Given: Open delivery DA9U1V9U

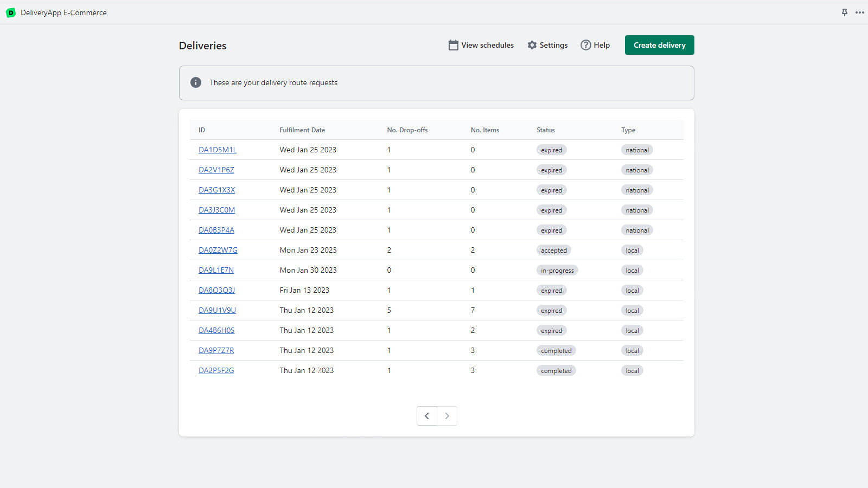Looking at the screenshot, I should [217, 310].
